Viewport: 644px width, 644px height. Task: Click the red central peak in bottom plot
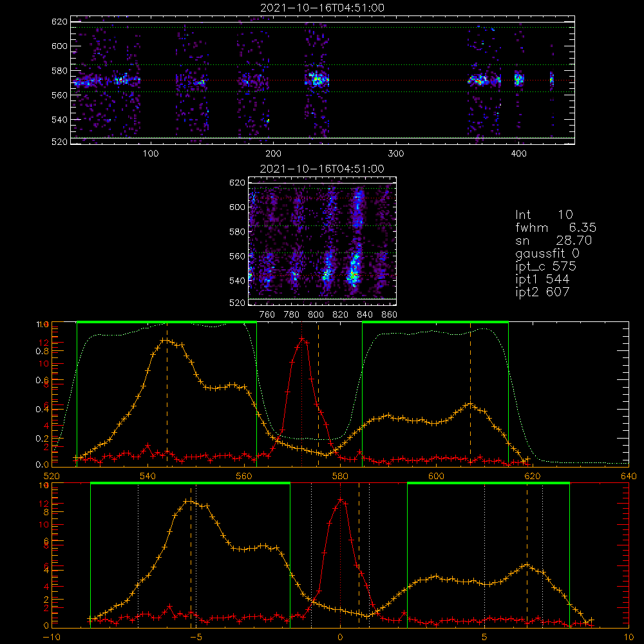point(340,500)
